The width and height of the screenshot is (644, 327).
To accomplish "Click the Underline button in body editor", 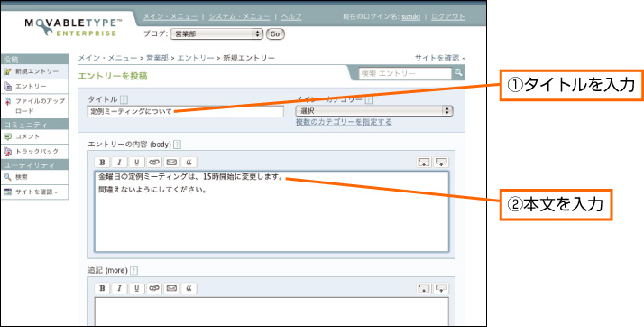I will tap(136, 162).
